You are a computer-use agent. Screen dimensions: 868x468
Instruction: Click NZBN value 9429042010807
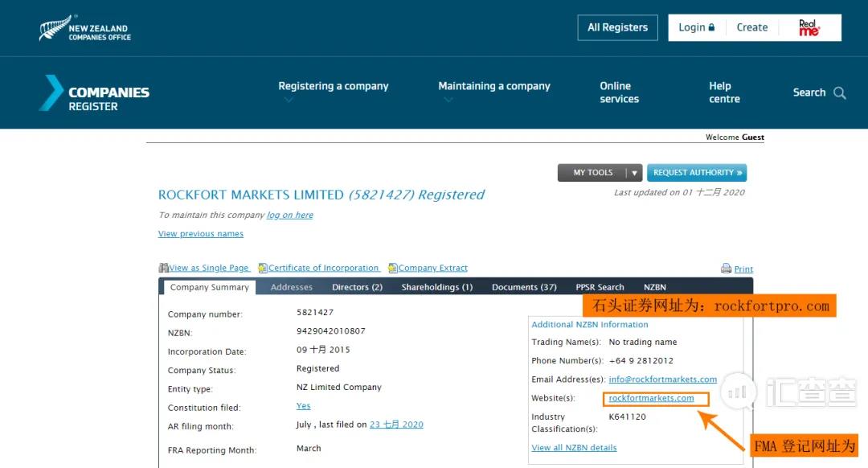(330, 331)
